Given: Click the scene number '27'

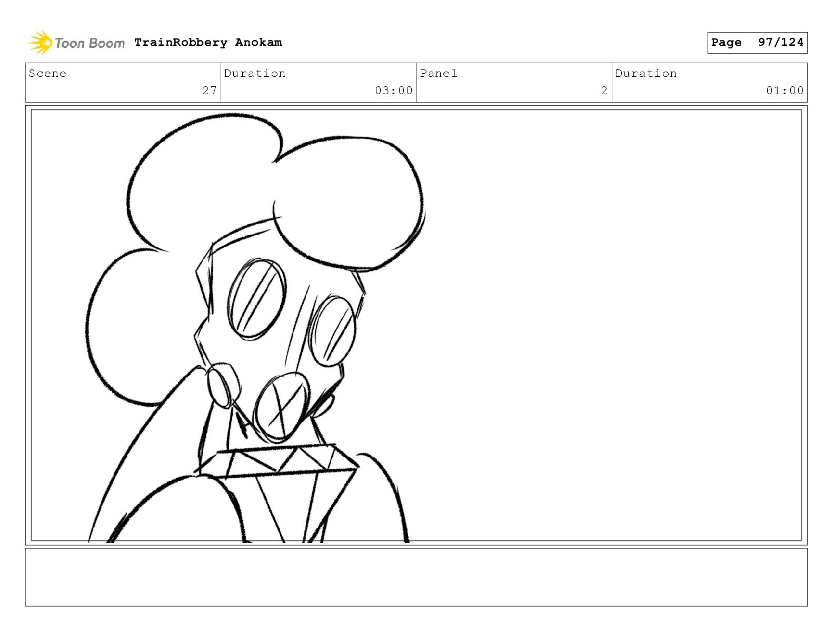Looking at the screenshot, I should 210,90.
